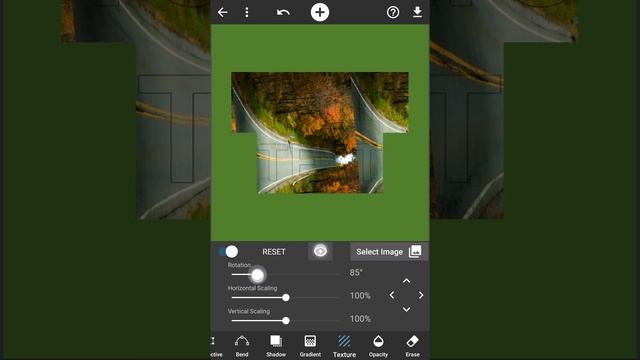Select the Texture tool tab

pos(344,346)
